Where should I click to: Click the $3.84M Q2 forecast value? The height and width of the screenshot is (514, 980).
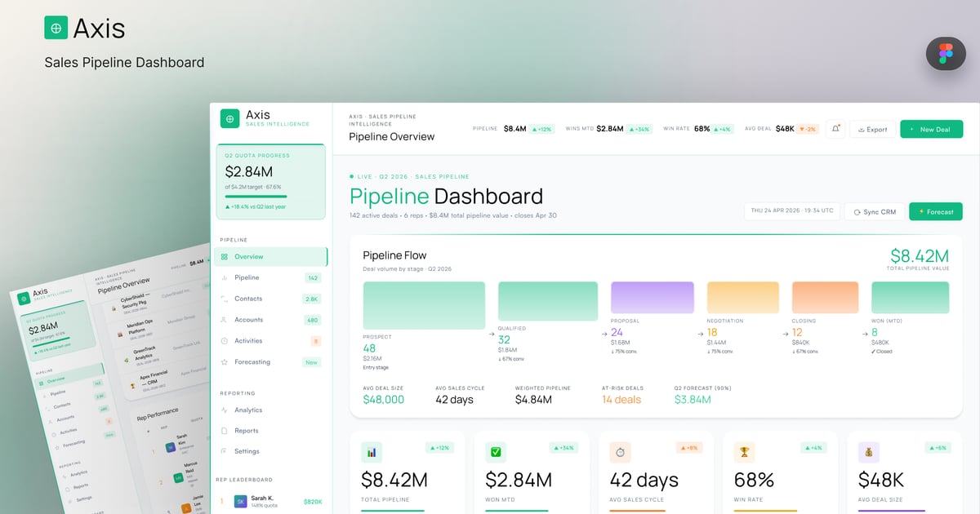[693, 400]
